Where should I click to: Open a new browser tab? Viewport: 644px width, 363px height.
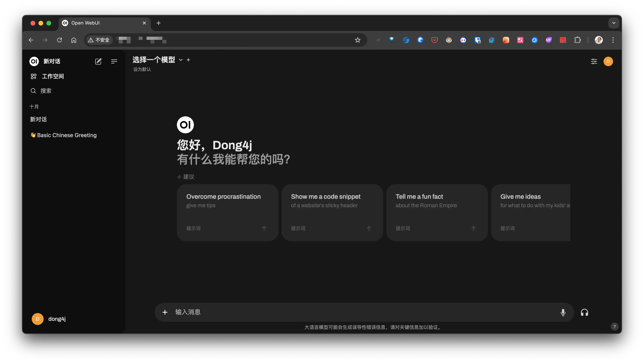pyautogui.click(x=158, y=23)
